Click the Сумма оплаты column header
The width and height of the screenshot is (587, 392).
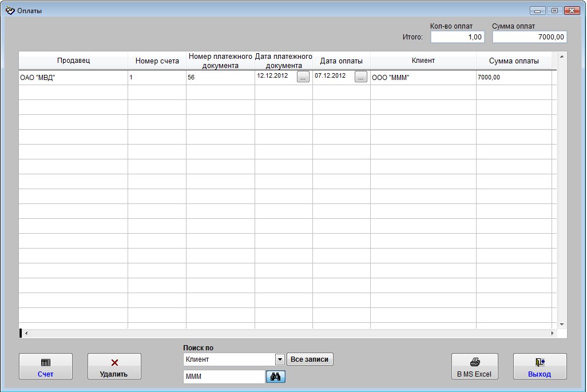pyautogui.click(x=514, y=61)
